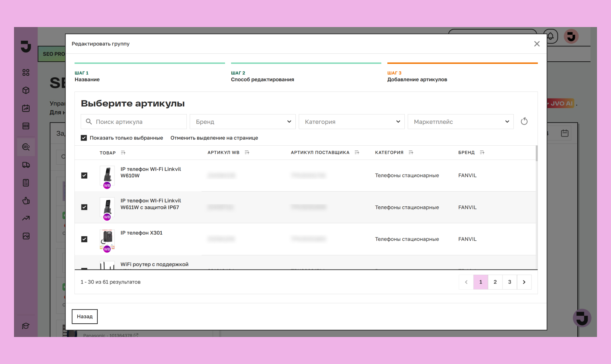
Task: Click Отменить выделение на странице link
Action: (214, 138)
